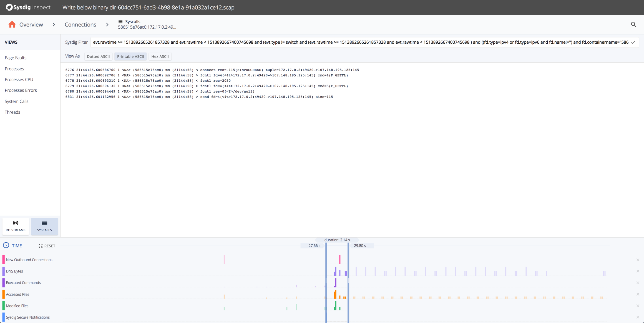Screen dimensions: 644x323
Task: Click the TIME label
Action: tap(17, 246)
